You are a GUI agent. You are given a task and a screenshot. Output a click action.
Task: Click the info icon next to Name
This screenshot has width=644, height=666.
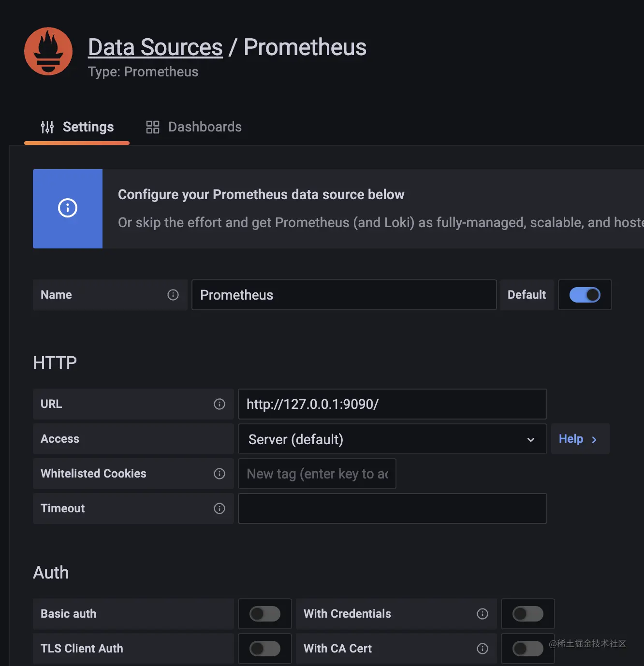[x=173, y=295]
